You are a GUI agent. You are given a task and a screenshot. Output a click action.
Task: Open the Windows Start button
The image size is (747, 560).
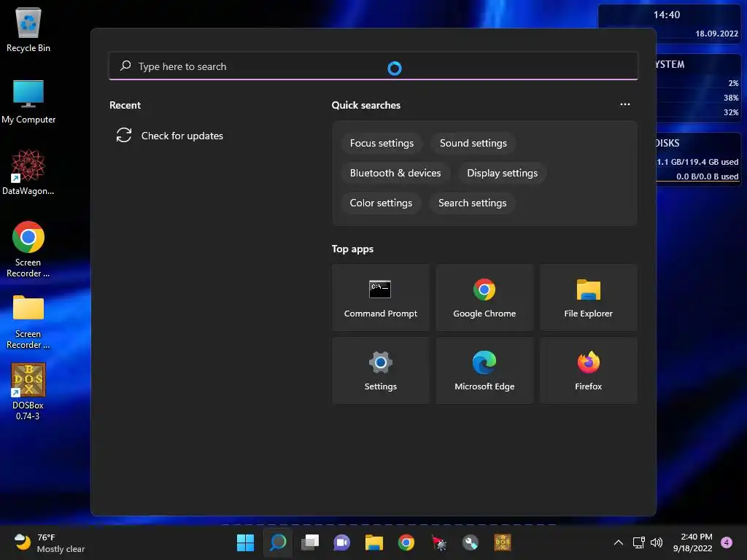point(245,542)
